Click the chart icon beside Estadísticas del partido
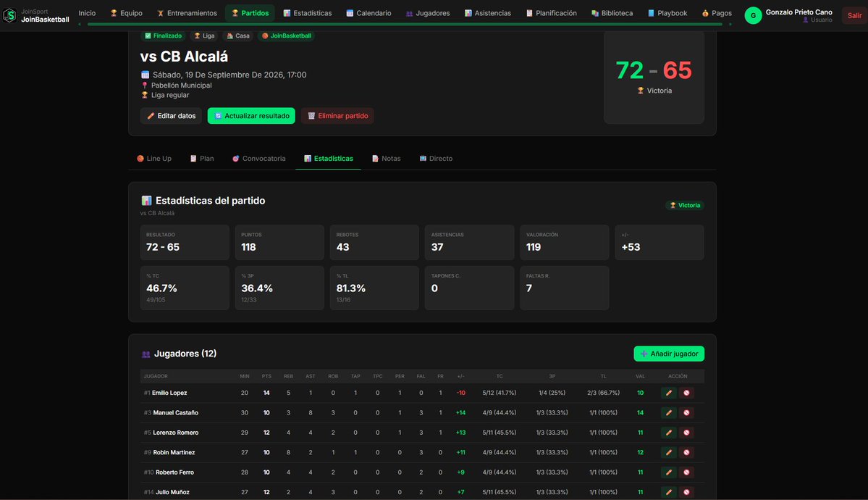The image size is (868, 500). tap(146, 201)
